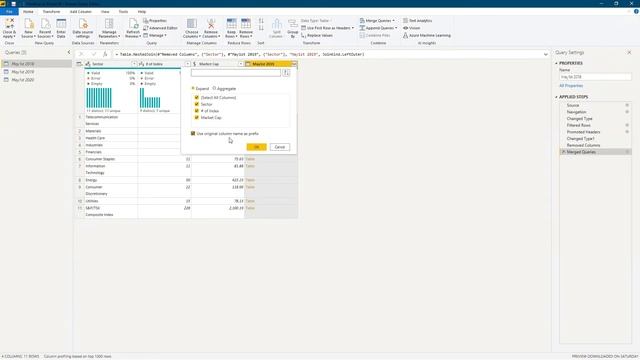
Task: Switch to the Tools tab
Action: pos(123,12)
